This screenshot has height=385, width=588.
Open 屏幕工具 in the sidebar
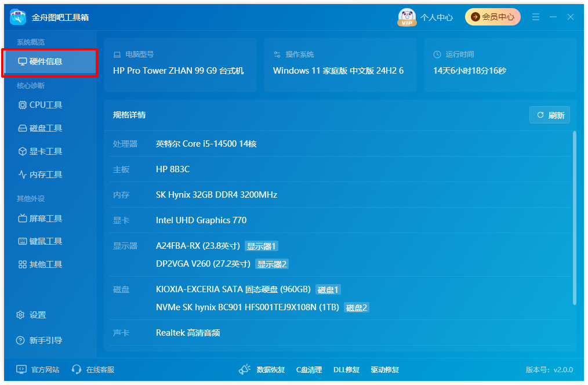(40, 219)
